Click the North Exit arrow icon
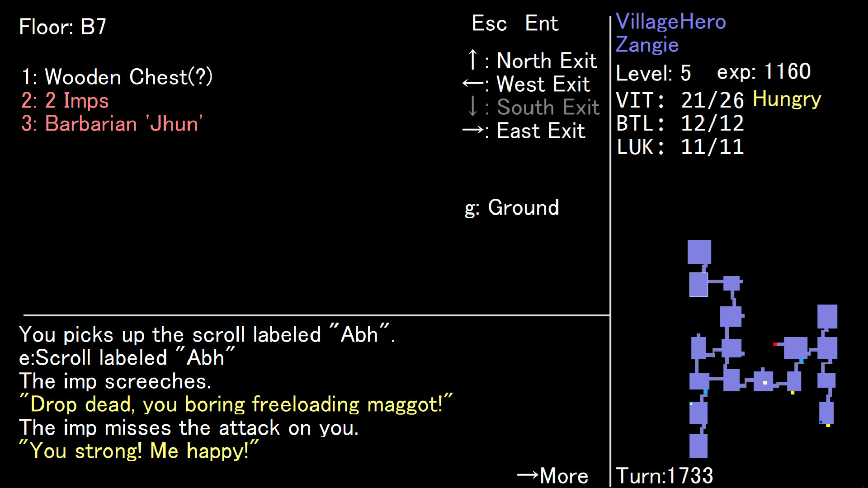868x488 pixels. point(473,59)
